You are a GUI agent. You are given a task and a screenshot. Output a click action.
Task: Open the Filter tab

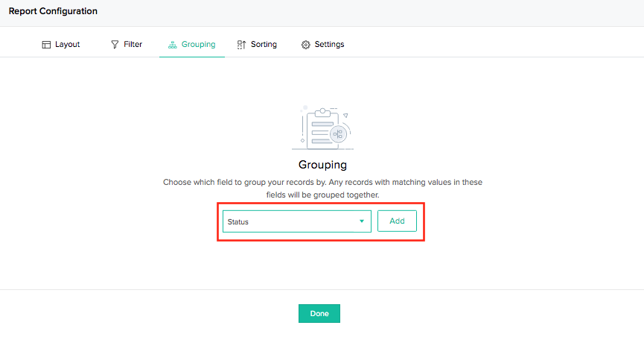click(133, 45)
